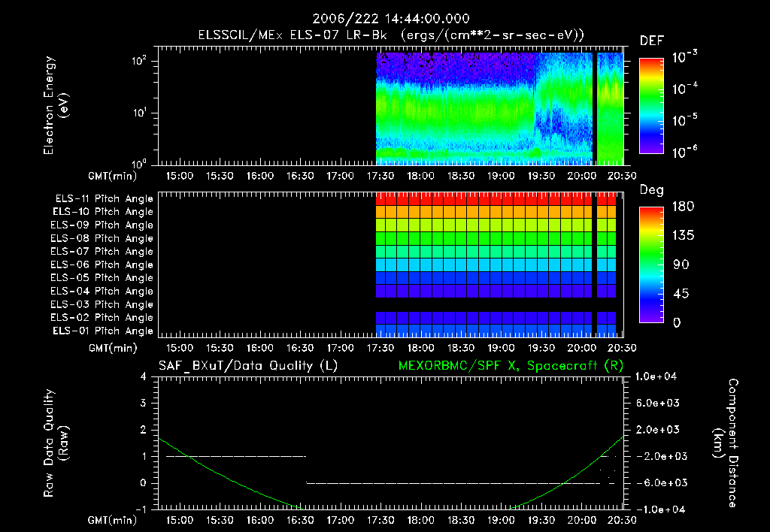Click the 15:00 tick label under pitch angle panel
Image resolution: width=770 pixels, height=532 pixels.
(179, 349)
